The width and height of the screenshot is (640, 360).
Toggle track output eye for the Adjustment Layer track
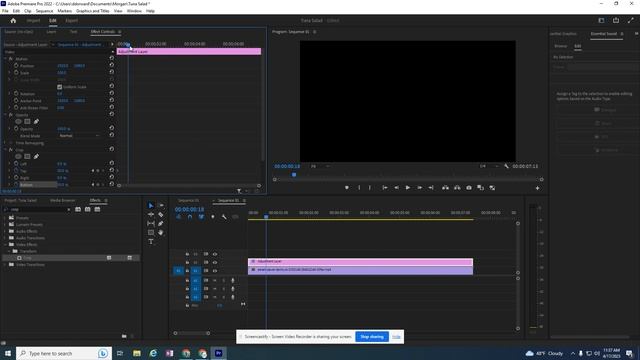(x=215, y=262)
